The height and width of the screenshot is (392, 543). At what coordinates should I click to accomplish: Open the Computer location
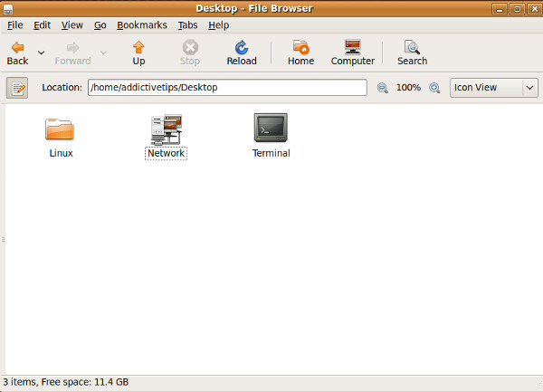coord(353,53)
